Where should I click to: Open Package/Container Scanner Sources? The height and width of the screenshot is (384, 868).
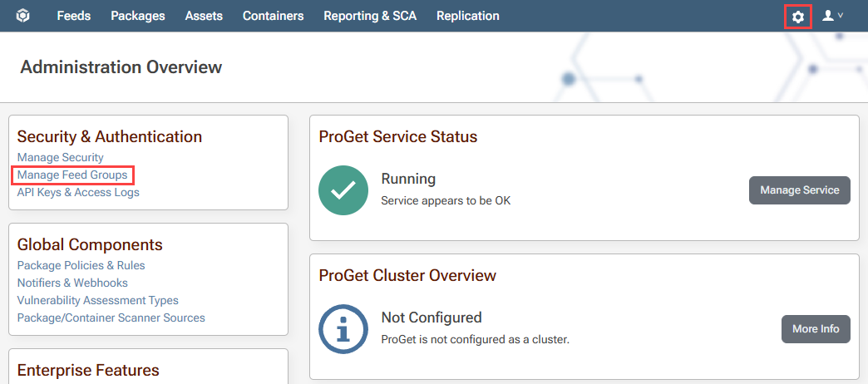[111, 318]
